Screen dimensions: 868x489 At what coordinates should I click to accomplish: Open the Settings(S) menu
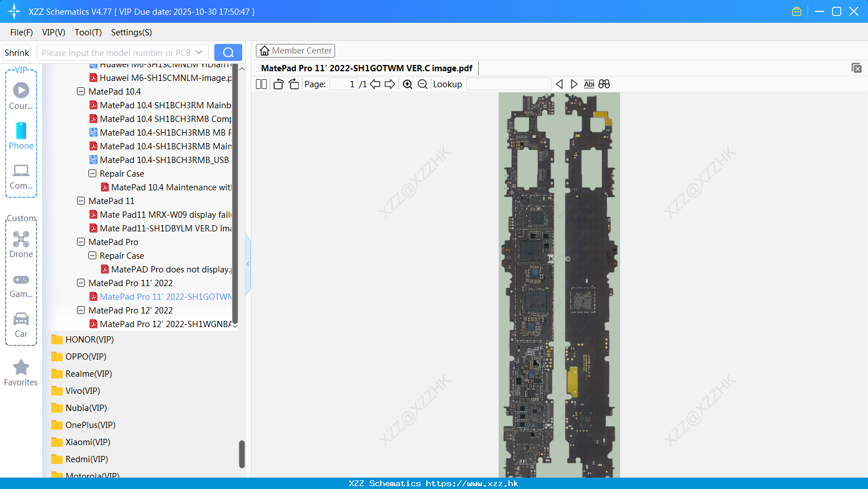click(132, 32)
